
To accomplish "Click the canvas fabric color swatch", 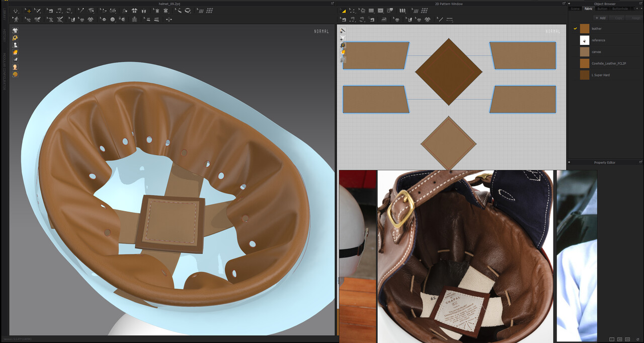I will pyautogui.click(x=585, y=52).
